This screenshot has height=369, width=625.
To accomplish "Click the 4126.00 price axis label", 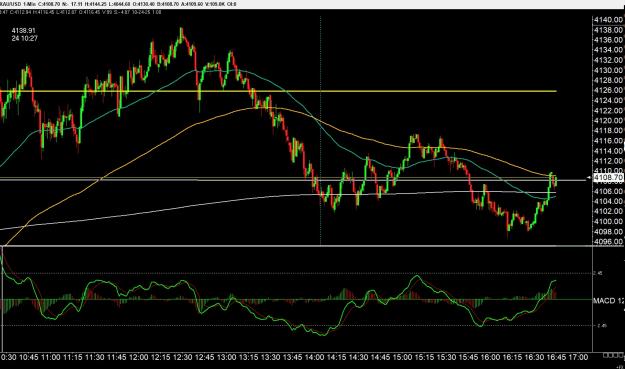I will point(609,90).
